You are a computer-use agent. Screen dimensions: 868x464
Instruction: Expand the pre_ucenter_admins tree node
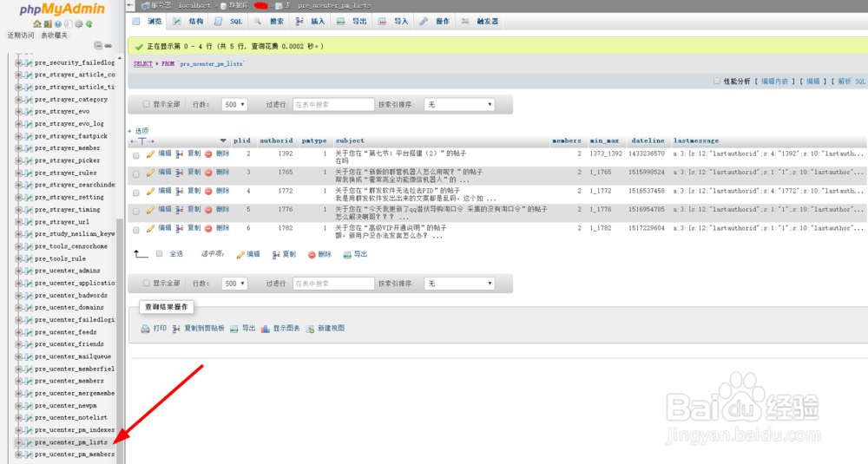click(x=18, y=271)
